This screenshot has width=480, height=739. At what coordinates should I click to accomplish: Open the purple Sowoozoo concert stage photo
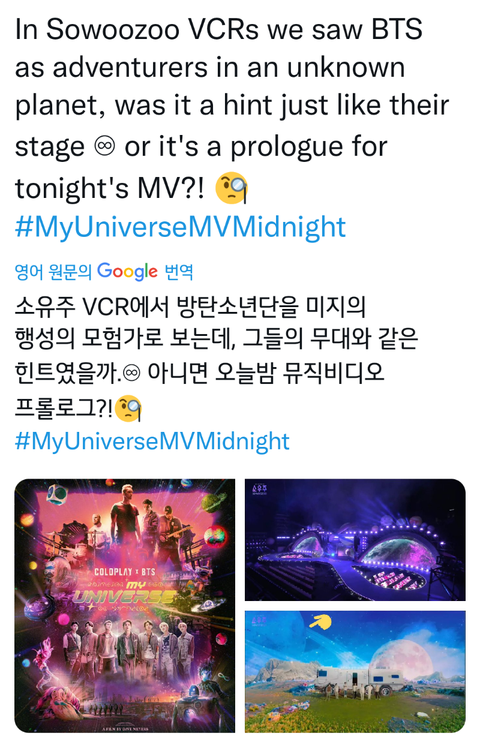[355, 540]
